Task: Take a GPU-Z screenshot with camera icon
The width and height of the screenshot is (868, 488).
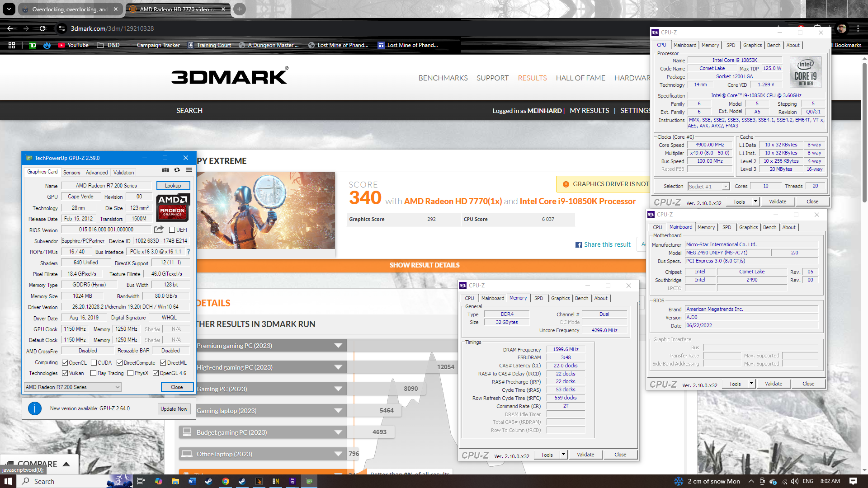Action: coord(165,170)
